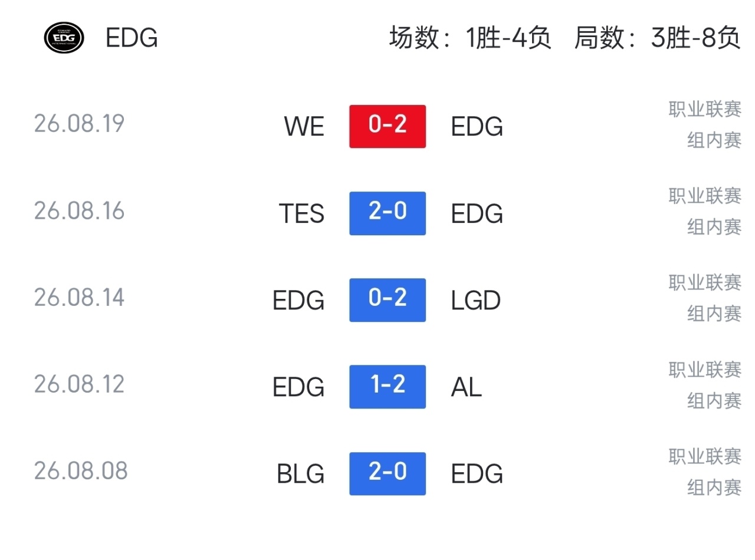Select the BLG team name
Image resolution: width=755 pixels, height=560 pixels.
301,474
